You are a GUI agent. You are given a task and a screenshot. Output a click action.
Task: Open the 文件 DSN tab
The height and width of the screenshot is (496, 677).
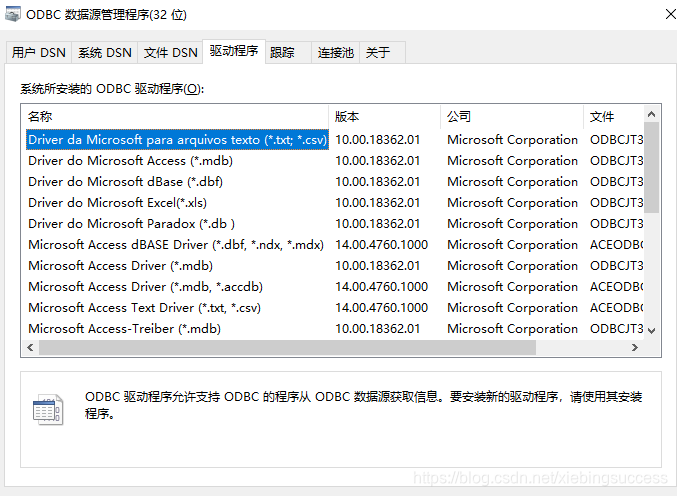pos(170,53)
